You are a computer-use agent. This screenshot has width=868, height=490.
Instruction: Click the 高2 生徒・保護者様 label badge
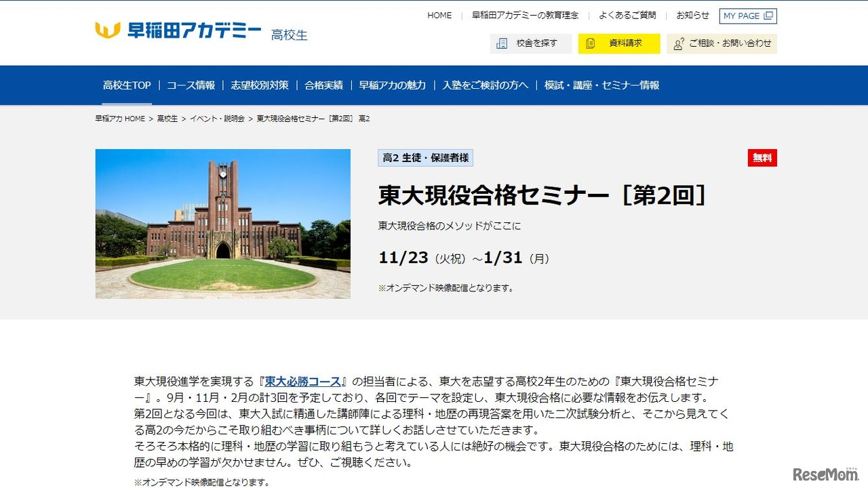click(425, 157)
